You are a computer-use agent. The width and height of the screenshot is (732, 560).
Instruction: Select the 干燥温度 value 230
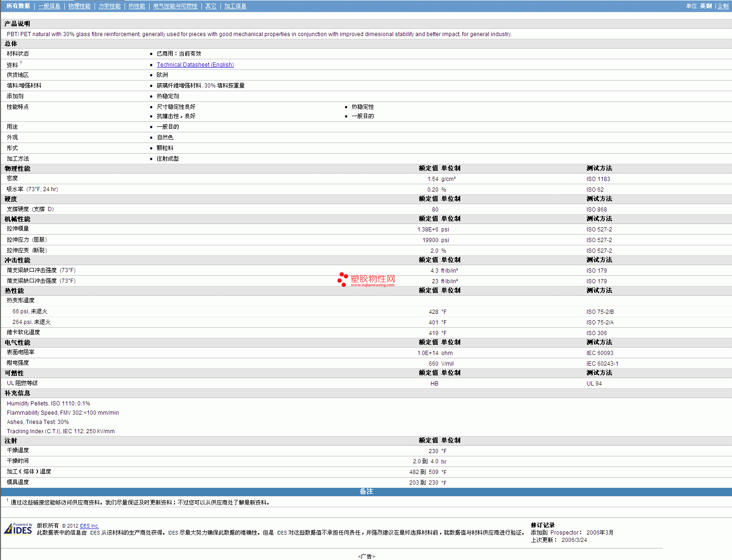433,451
